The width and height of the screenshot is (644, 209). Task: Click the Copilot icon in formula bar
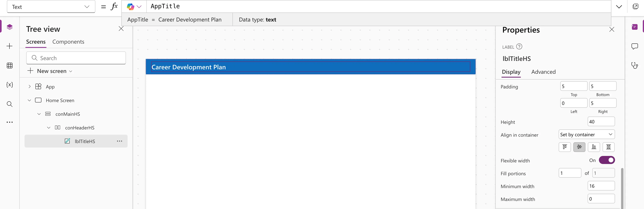[130, 7]
